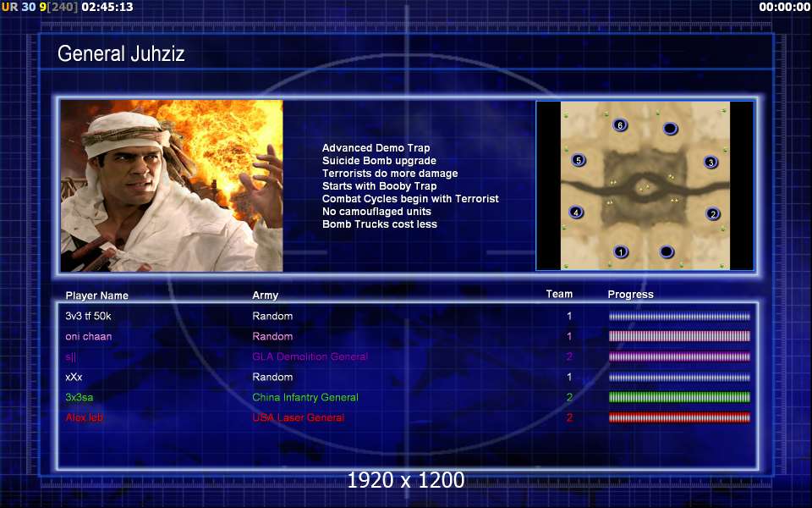Screen dimensions: 812x508
Task: Click the "Army" column header
Action: (x=265, y=295)
